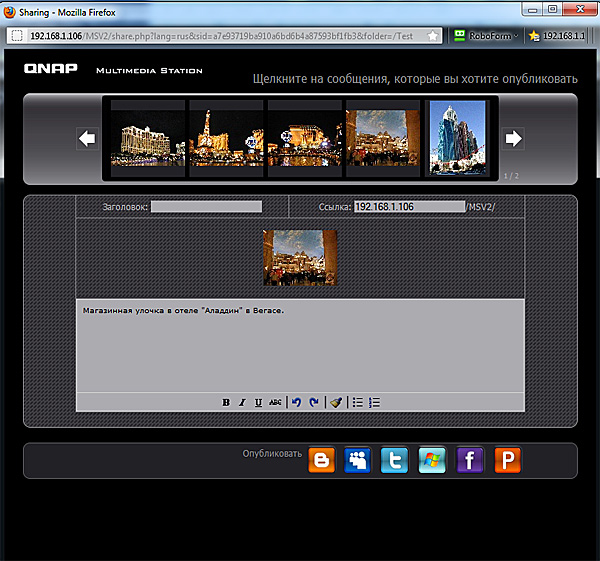Insert a bulleted list
This screenshot has height=561, width=600.
coord(358,402)
